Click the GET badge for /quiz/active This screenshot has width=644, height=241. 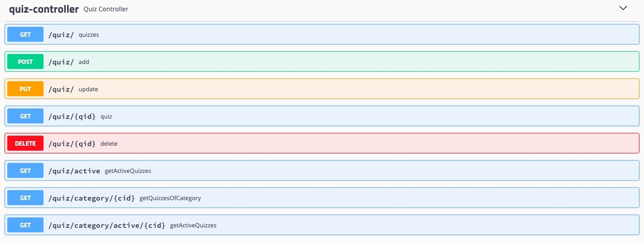point(25,171)
